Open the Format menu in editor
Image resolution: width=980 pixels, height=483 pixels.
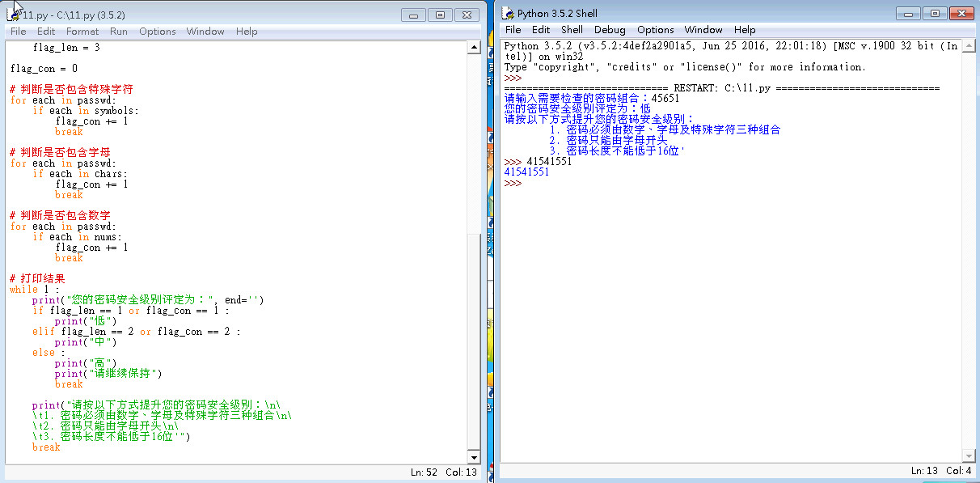coord(82,32)
